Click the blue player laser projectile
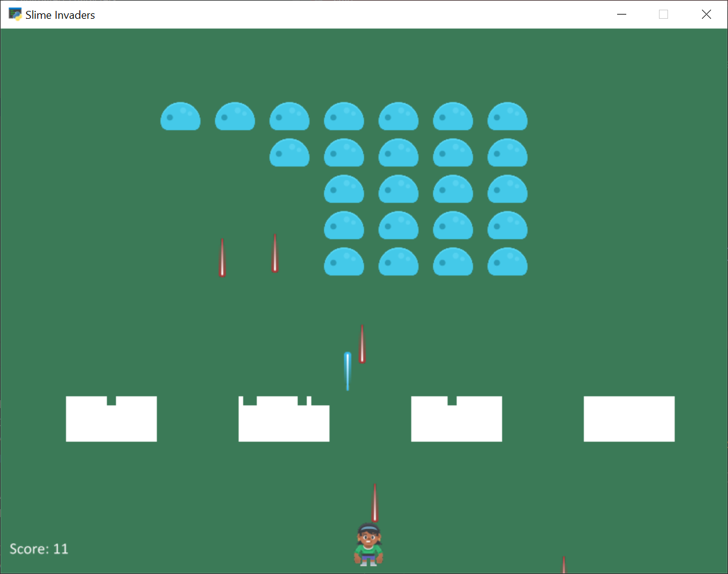Viewport: 728px width, 574px height. pos(348,370)
